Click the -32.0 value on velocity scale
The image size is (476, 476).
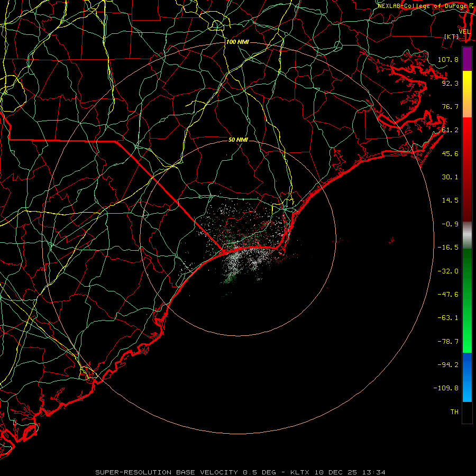click(448, 271)
